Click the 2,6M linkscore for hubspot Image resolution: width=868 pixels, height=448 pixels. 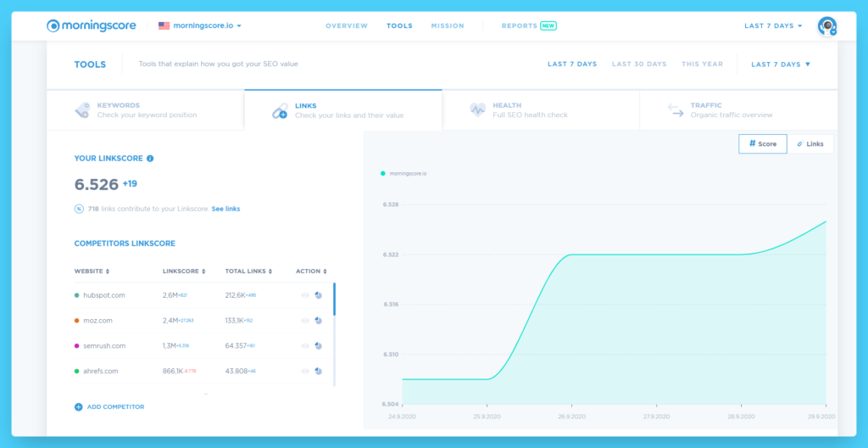(170, 295)
